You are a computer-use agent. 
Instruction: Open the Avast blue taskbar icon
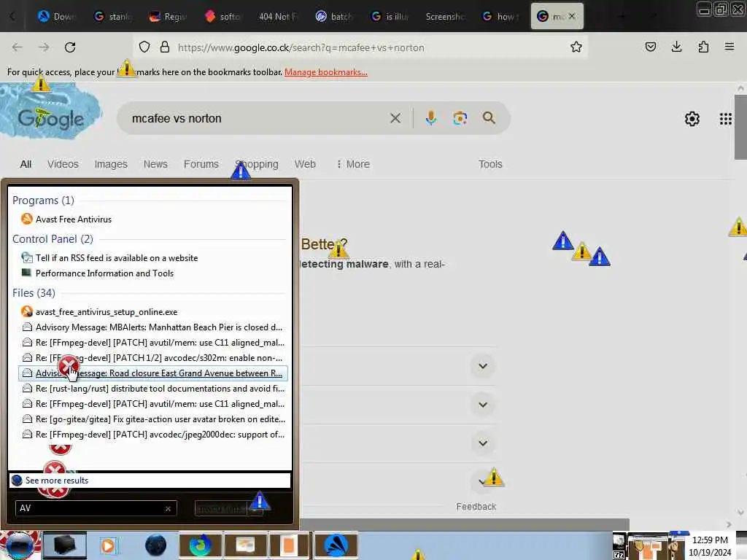(336, 545)
